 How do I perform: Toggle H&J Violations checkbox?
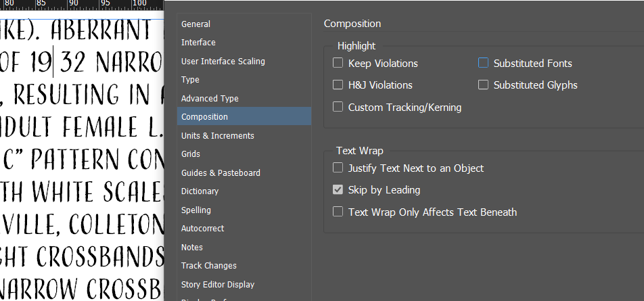(338, 85)
